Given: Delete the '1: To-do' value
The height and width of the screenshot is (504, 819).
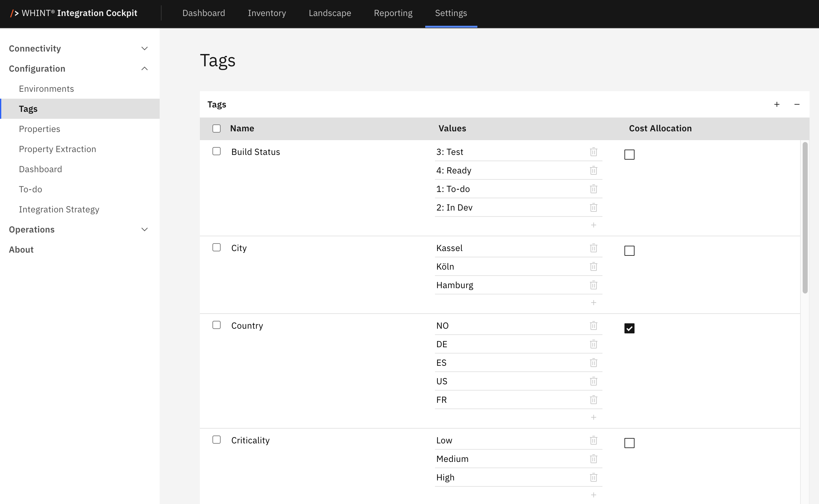Looking at the screenshot, I should (593, 189).
